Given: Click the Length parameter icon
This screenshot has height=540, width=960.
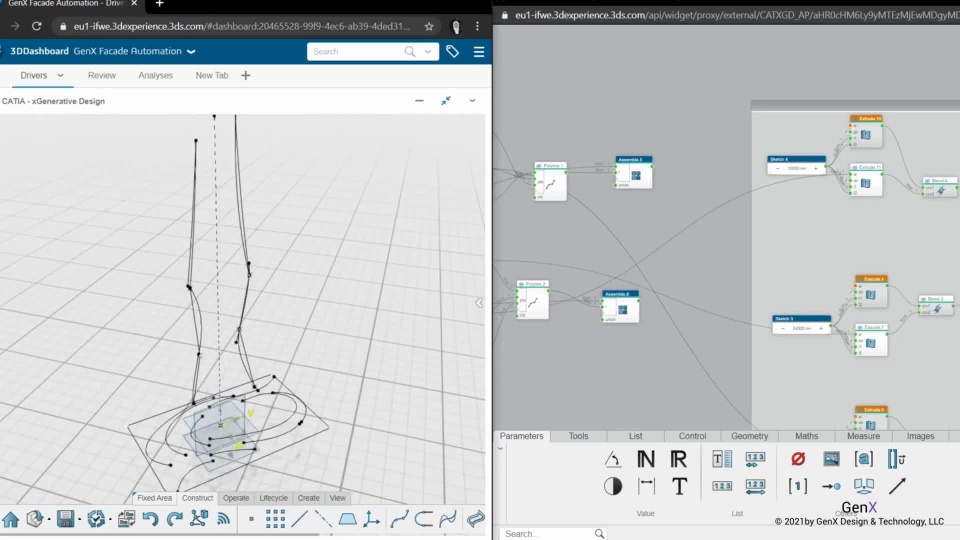Looking at the screenshot, I should pyautogui.click(x=646, y=486).
